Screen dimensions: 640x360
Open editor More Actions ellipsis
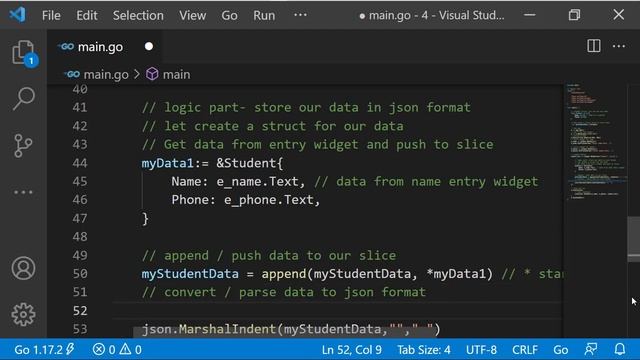619,46
